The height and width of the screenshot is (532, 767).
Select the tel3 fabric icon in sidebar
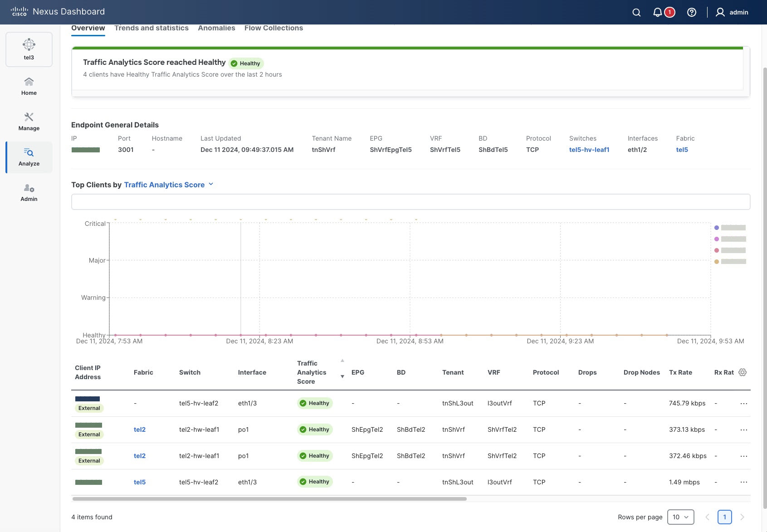29,49
